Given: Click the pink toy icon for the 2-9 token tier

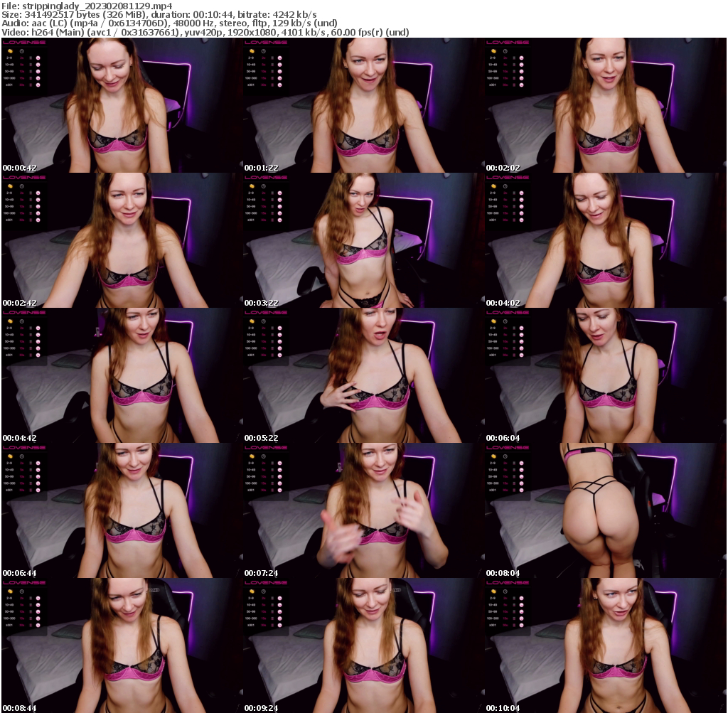Looking at the screenshot, I should point(38,58).
